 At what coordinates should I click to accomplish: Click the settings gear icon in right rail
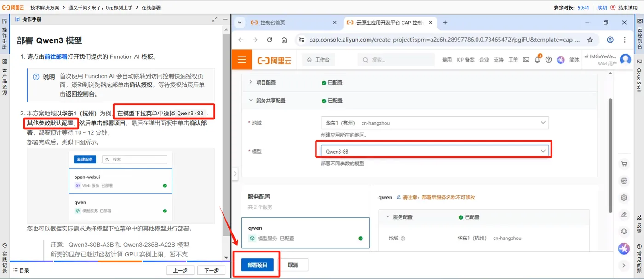click(x=624, y=198)
